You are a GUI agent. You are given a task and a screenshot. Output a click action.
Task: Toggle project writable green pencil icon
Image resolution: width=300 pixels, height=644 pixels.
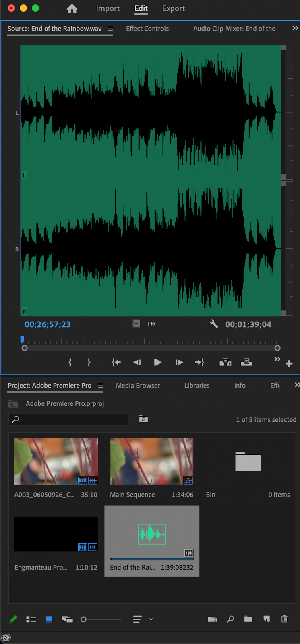(13, 619)
